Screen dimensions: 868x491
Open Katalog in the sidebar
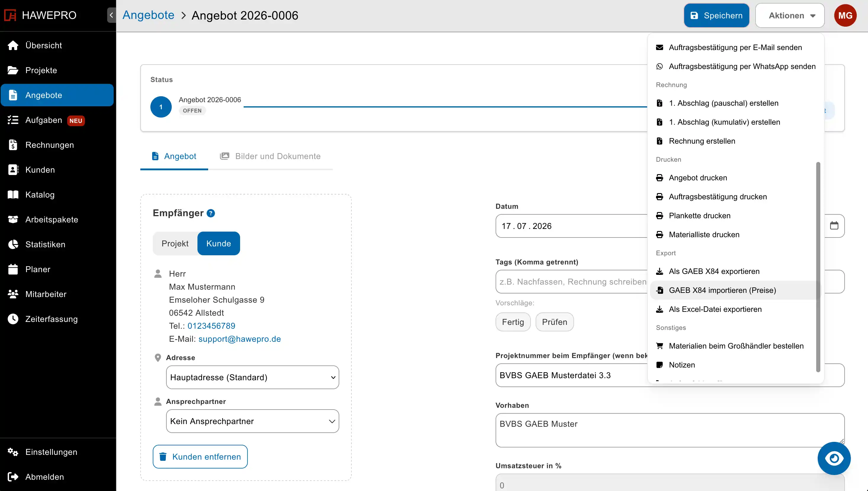[x=57, y=195]
